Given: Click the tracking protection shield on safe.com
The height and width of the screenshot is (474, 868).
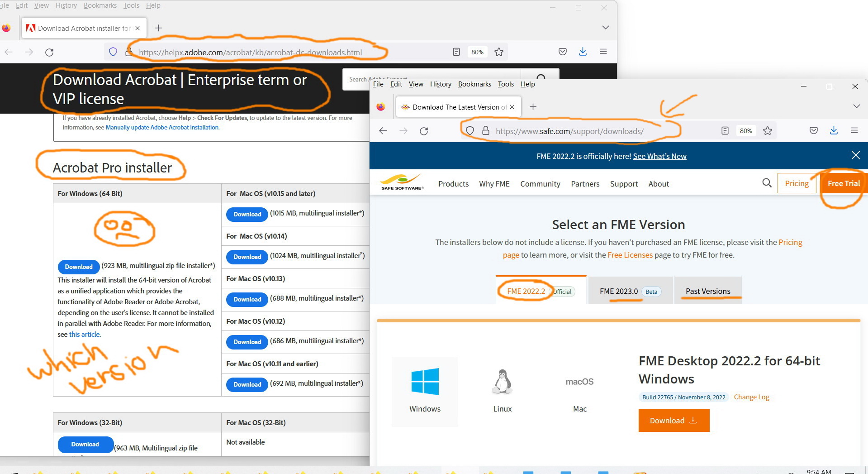Looking at the screenshot, I should 470,131.
